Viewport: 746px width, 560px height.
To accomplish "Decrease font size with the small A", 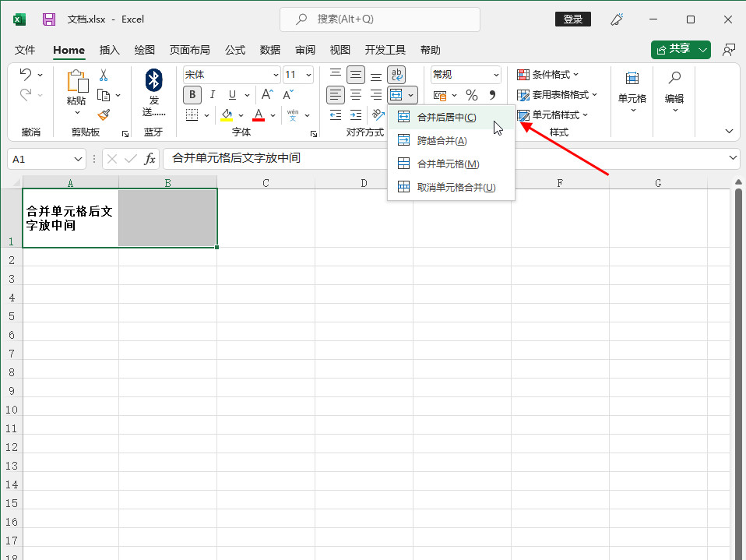I will (288, 95).
